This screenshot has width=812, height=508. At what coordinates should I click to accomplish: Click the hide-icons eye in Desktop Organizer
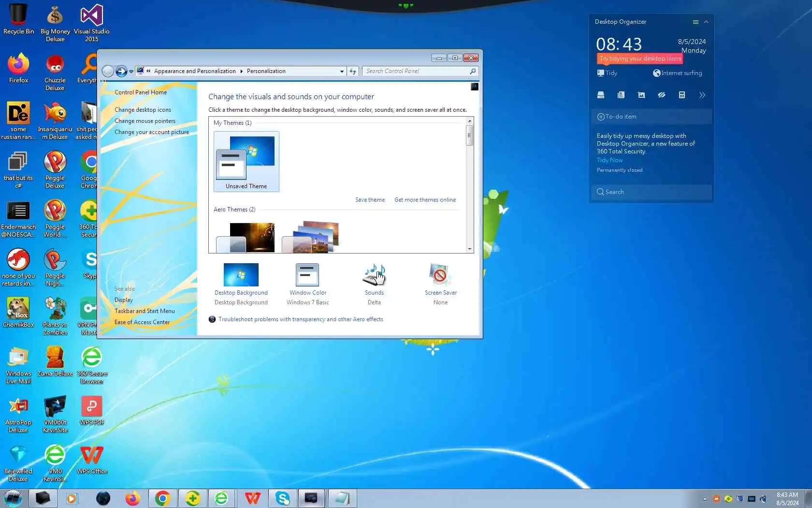tap(662, 95)
